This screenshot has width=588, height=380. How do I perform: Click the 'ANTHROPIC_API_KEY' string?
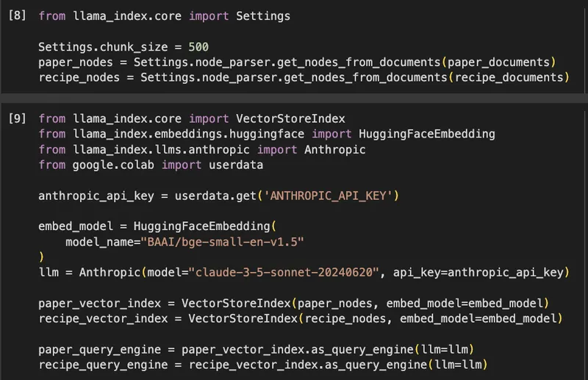pyautogui.click(x=328, y=196)
